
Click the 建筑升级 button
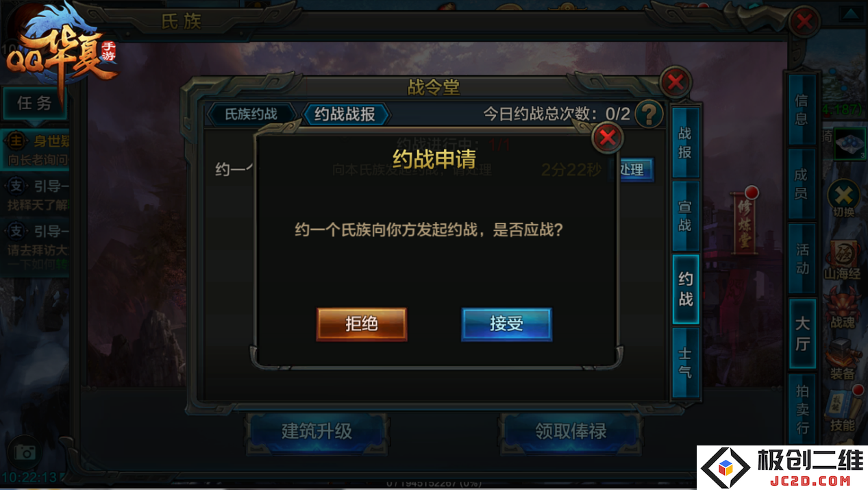click(x=317, y=431)
